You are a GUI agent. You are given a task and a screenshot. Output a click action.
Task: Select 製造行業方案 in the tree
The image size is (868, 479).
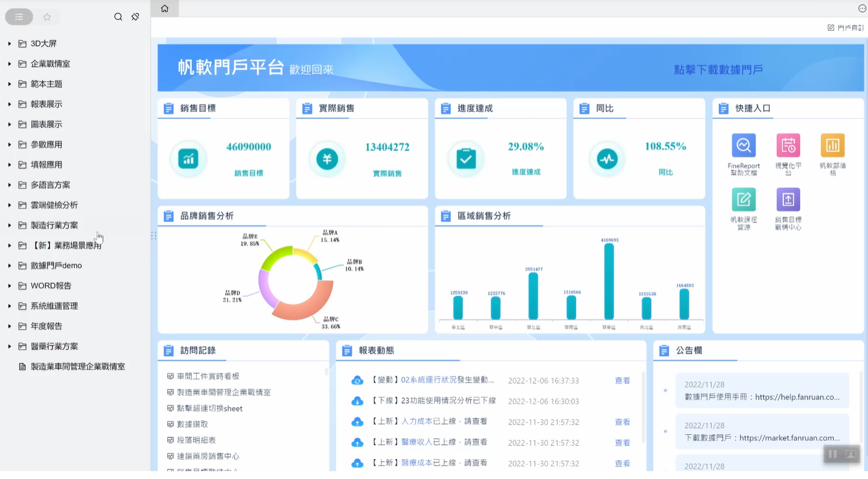[x=54, y=225]
